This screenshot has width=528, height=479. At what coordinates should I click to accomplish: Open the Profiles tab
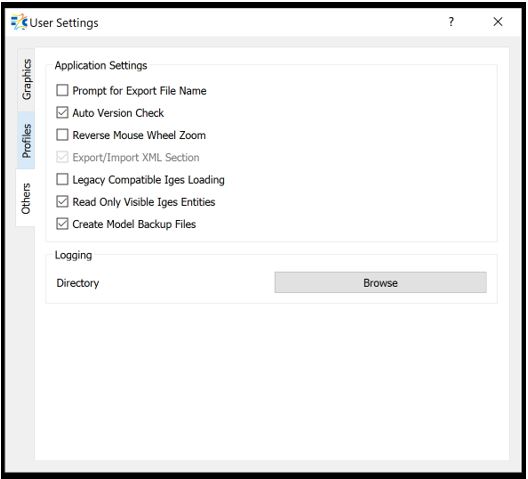tap(26, 140)
